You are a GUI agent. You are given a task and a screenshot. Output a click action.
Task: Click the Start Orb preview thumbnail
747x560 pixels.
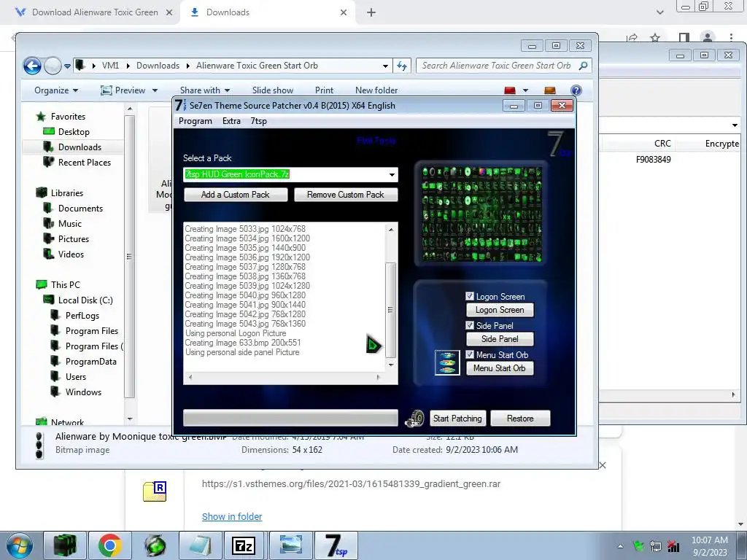pos(447,363)
